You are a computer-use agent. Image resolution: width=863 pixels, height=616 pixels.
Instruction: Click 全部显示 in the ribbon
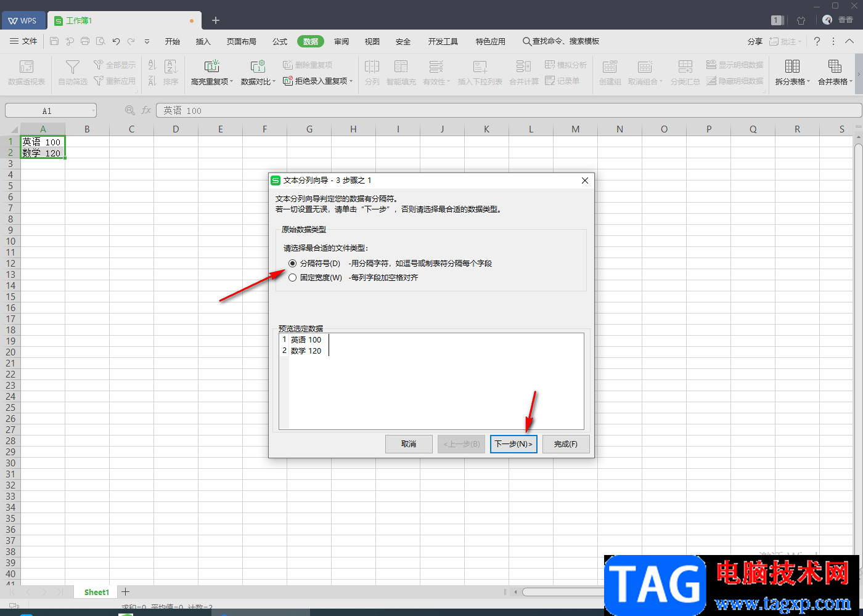coord(114,65)
